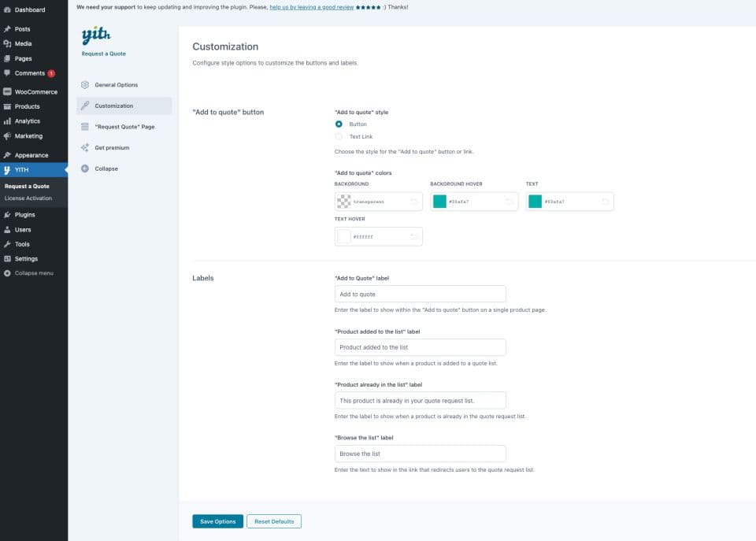Click the Products box icon
Image resolution: width=756 pixels, height=541 pixels.
click(x=7, y=106)
